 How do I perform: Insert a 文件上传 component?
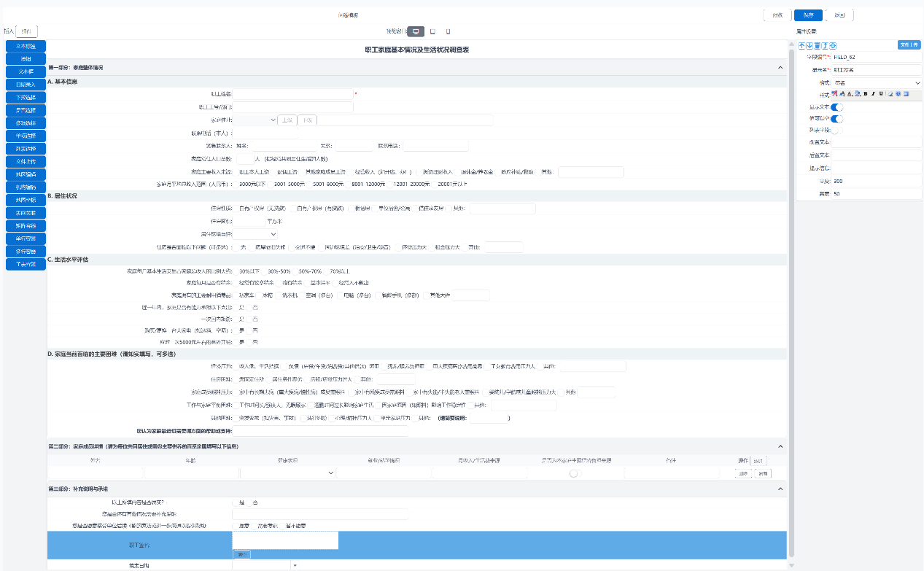(x=26, y=161)
